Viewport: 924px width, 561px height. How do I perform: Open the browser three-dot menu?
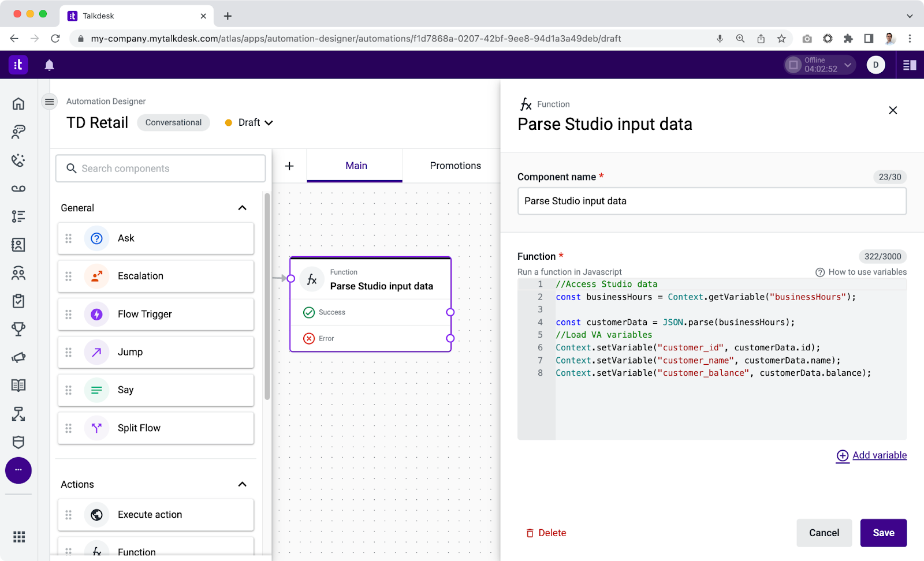click(x=910, y=39)
